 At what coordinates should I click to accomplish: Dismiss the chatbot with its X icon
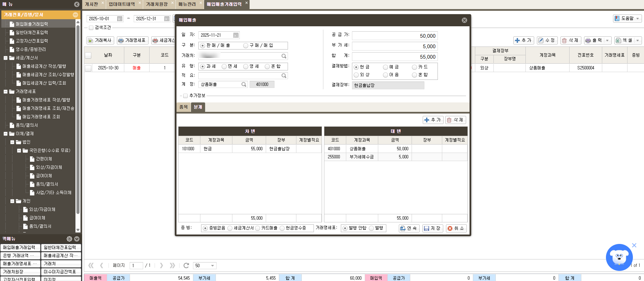point(634,245)
